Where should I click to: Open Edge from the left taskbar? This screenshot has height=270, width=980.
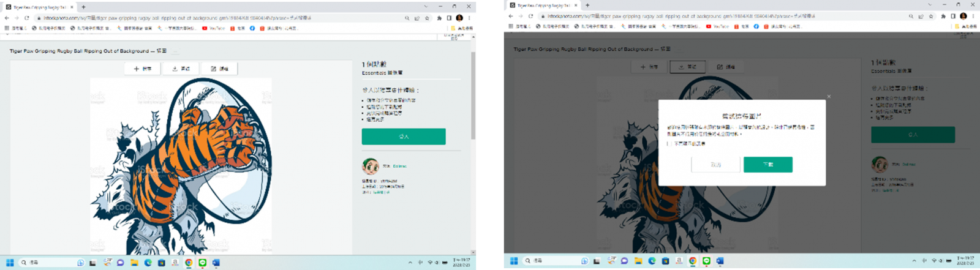point(148,263)
